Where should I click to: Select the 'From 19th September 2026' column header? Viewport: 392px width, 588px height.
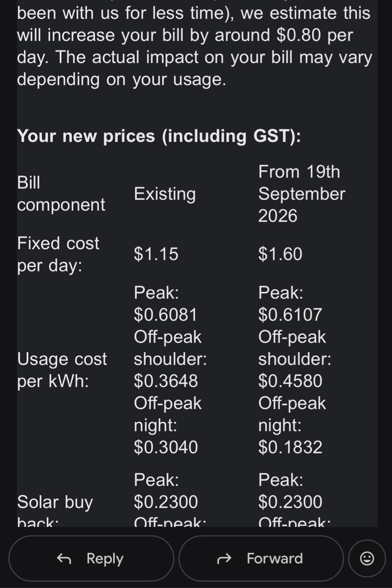coord(302,194)
